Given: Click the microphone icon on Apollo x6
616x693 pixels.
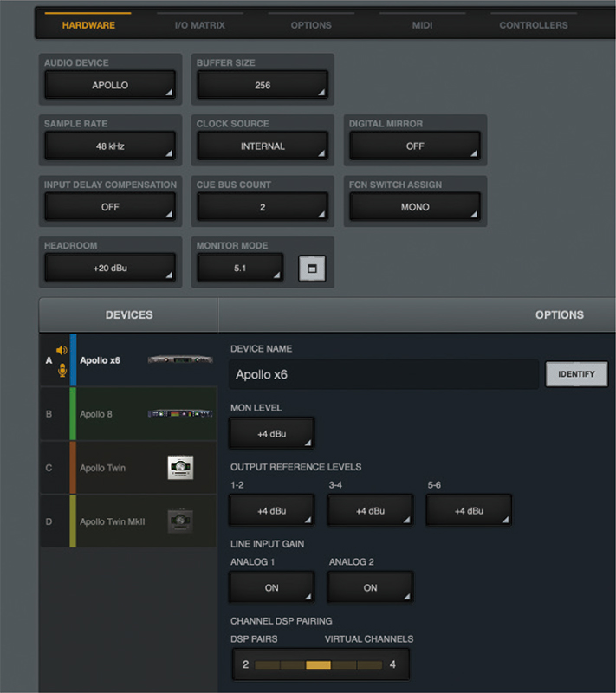Looking at the screenshot, I should tap(62, 371).
